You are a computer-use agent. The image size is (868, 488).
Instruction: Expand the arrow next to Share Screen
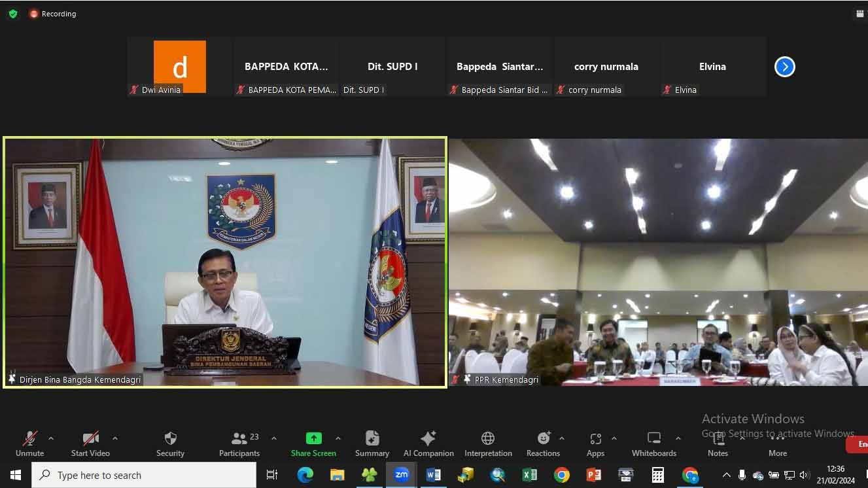point(338,438)
